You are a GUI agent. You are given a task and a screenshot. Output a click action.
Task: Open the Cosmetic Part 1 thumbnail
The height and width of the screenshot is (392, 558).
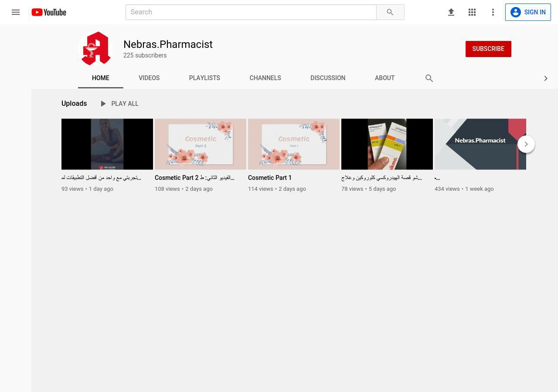tap(294, 144)
